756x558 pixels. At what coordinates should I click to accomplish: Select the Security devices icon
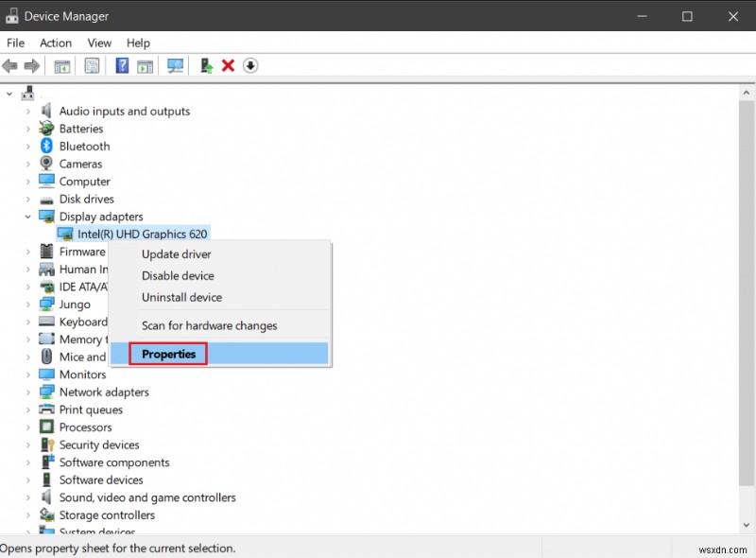(46, 445)
